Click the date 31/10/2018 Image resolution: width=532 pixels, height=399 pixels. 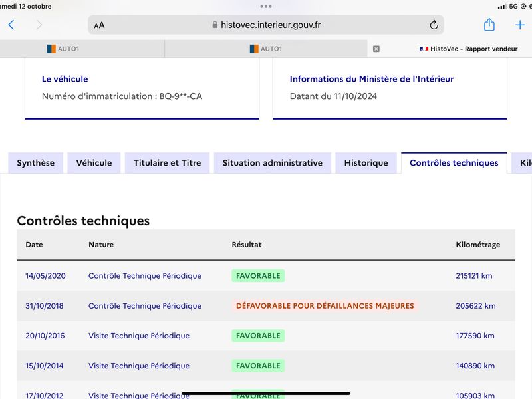[45, 306]
